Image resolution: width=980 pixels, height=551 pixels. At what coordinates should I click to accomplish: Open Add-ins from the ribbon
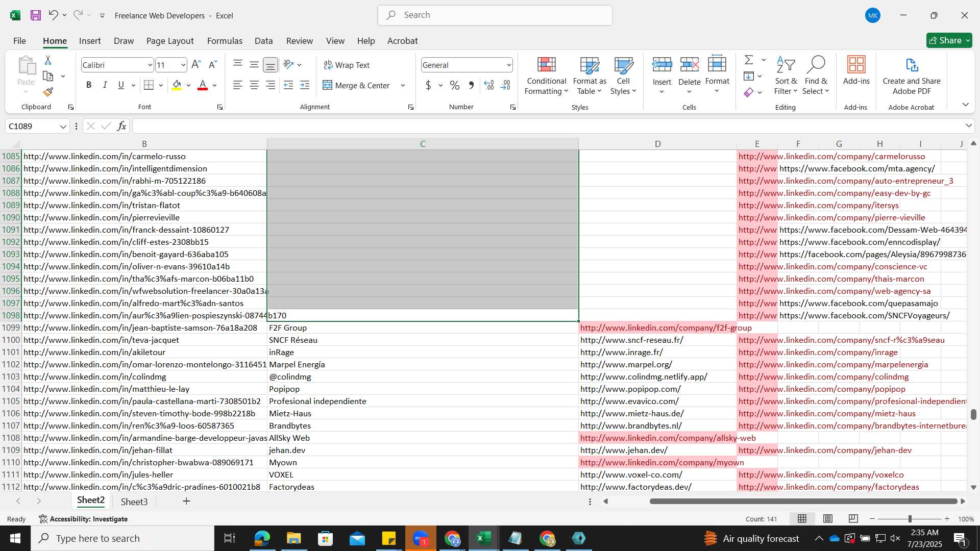coord(856,70)
